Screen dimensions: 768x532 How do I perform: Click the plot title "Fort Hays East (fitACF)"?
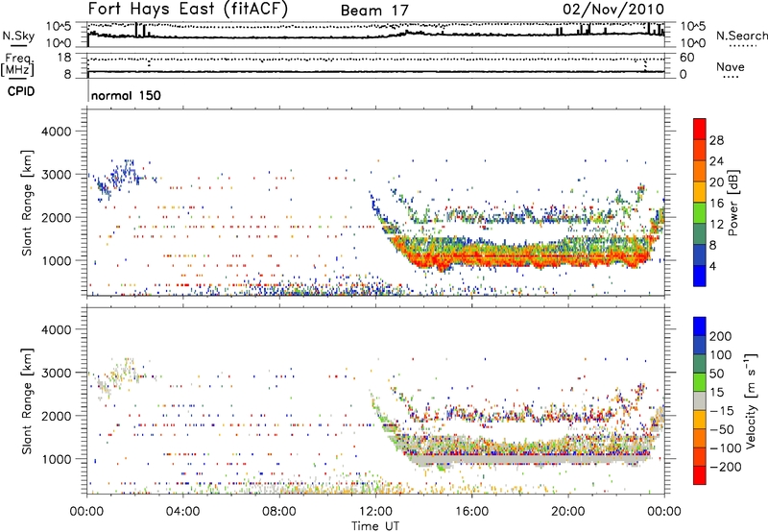(187, 9)
